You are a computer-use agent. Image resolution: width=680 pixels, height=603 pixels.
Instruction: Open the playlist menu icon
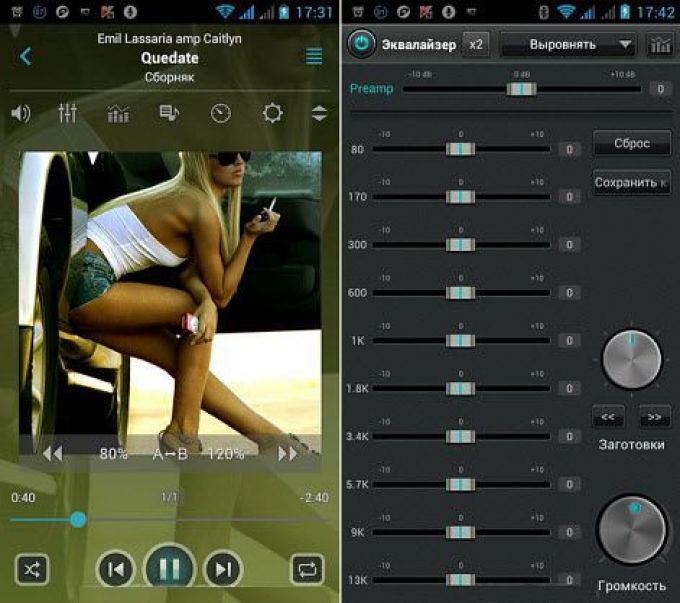(x=314, y=57)
